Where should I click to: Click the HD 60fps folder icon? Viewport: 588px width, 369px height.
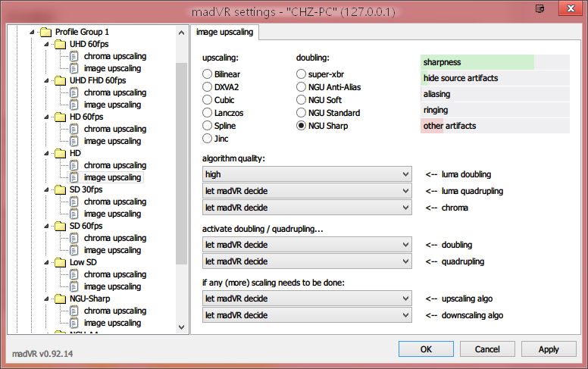click(60, 117)
